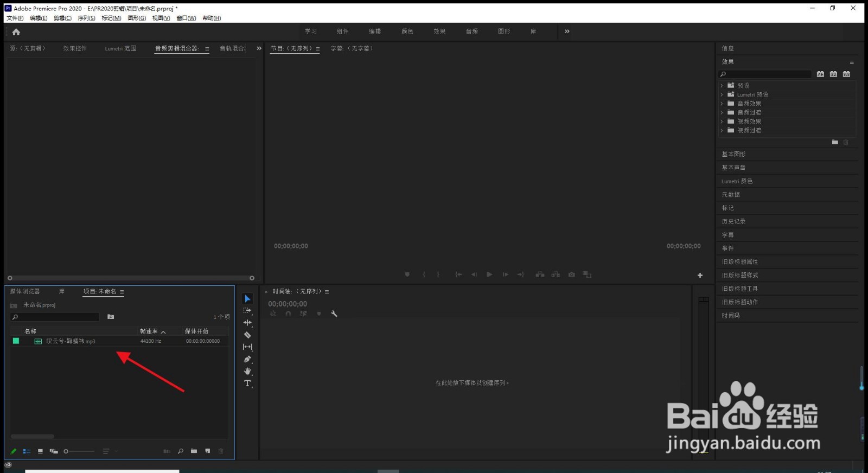868x473 pixels.
Task: Open Sort Icons menu in project panel
Action: pos(106,451)
